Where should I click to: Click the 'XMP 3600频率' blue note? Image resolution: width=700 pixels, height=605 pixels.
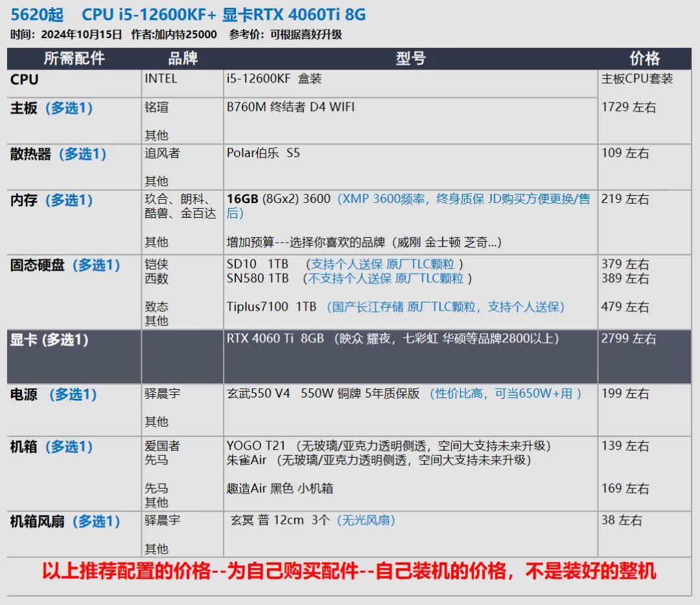pyautogui.click(x=384, y=199)
